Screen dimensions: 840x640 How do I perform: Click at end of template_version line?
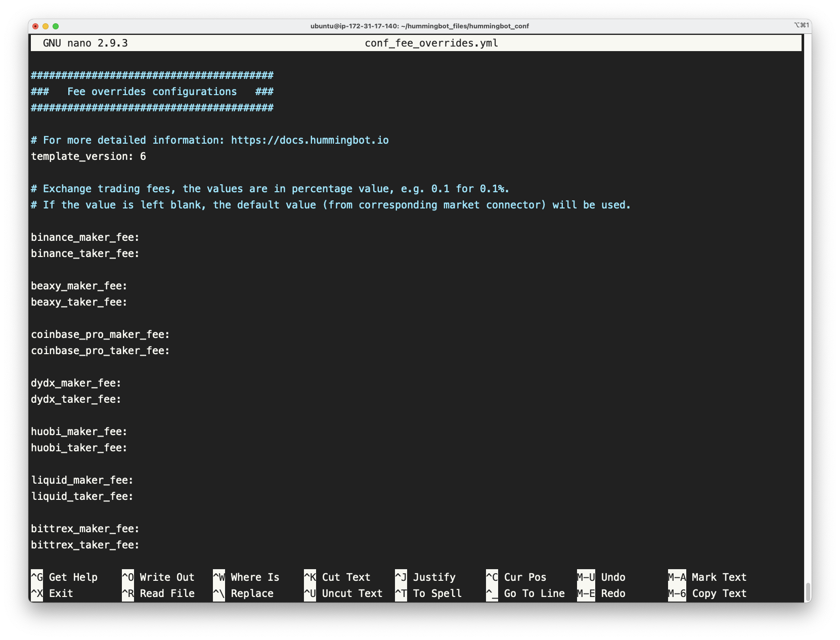click(148, 156)
